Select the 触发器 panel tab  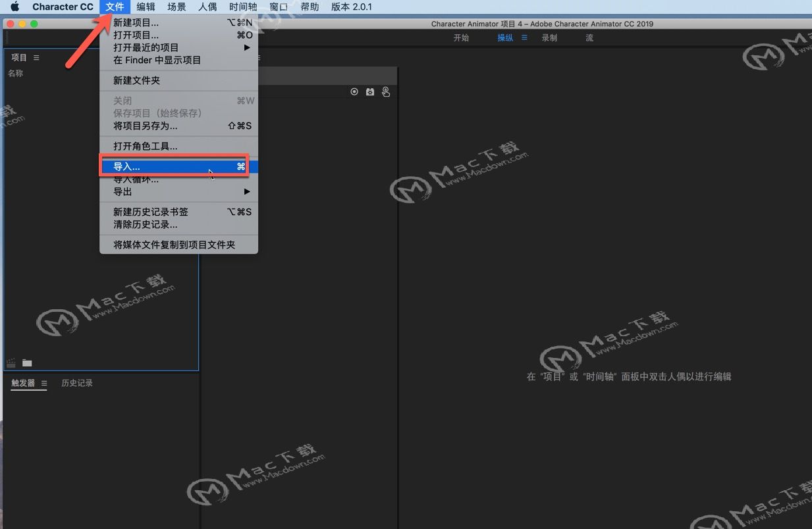[x=23, y=383]
